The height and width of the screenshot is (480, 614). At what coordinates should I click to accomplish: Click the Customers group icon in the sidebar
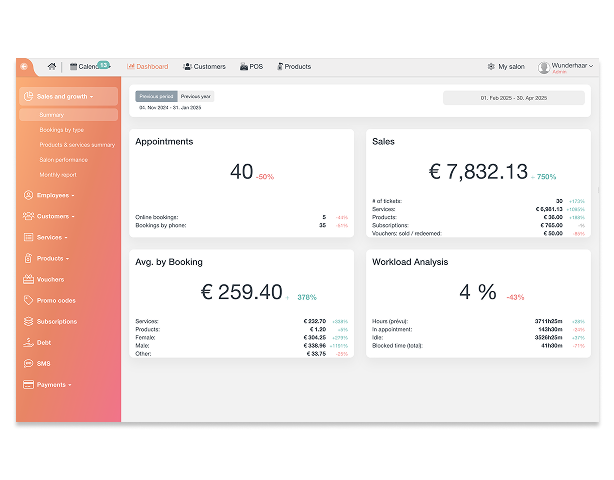(x=28, y=216)
